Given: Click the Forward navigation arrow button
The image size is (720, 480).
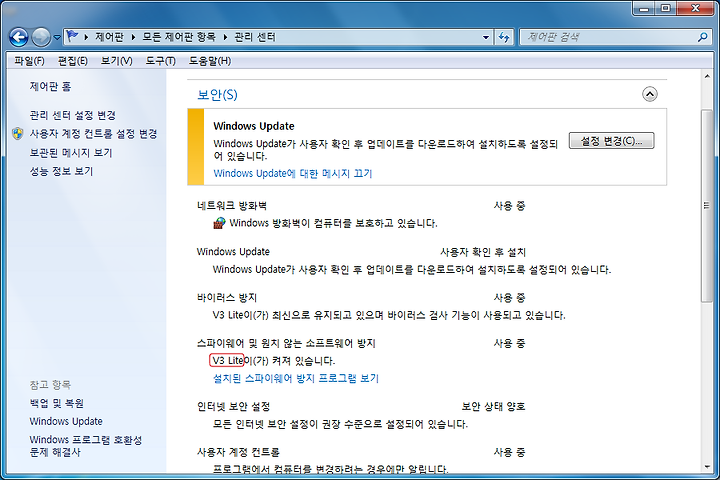Looking at the screenshot, I should 41,37.
